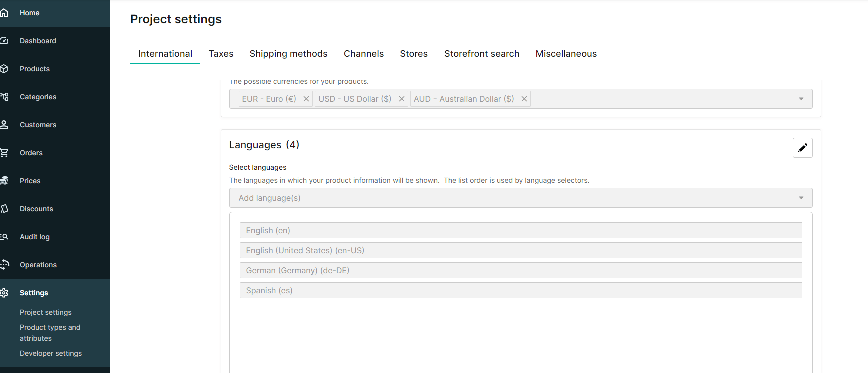Screen dimensions: 868x373
Task: Open Products menu item
Action: click(x=35, y=69)
